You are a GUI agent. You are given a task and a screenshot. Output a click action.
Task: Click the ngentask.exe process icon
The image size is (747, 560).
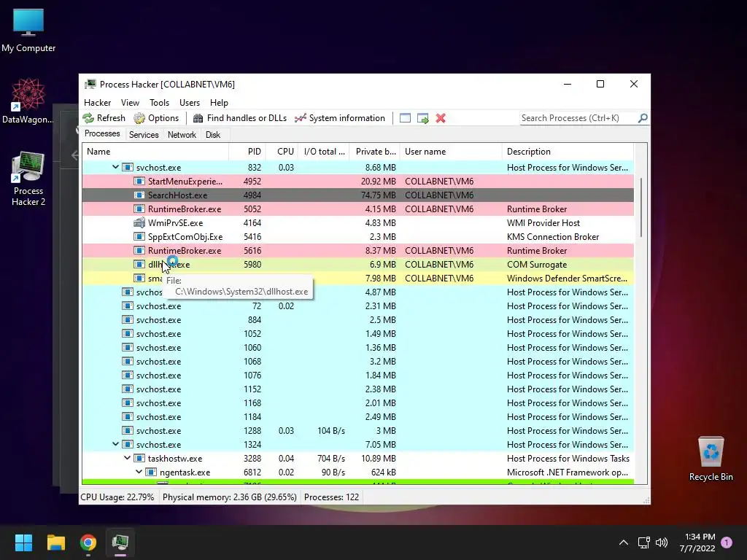pyautogui.click(x=151, y=472)
